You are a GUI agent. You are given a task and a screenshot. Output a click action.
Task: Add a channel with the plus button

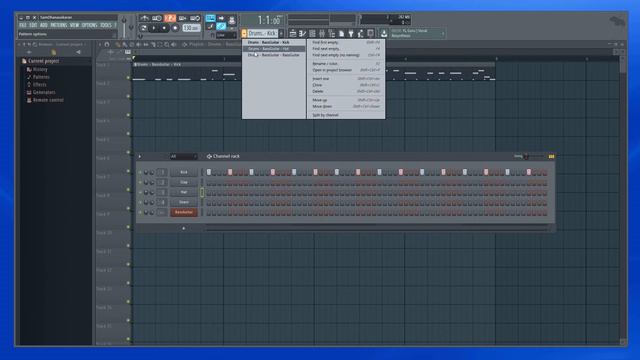[x=184, y=228]
